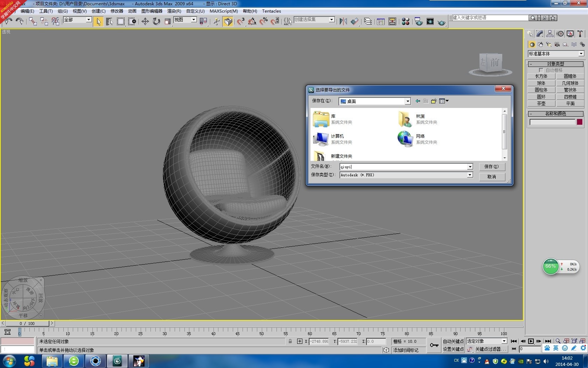Click Create New Folder icon in dialog

click(434, 101)
